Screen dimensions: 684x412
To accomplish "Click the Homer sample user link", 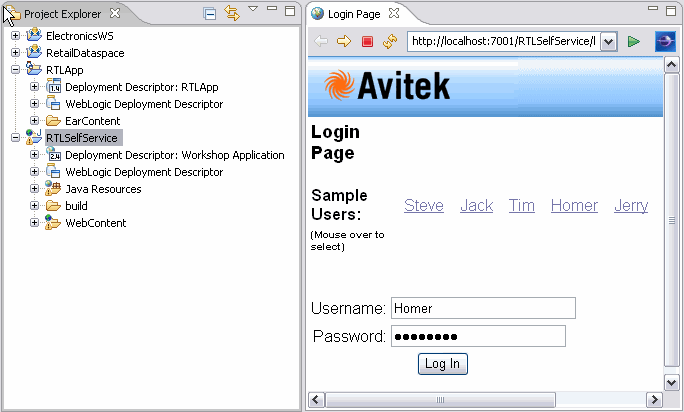I will tap(574, 205).
